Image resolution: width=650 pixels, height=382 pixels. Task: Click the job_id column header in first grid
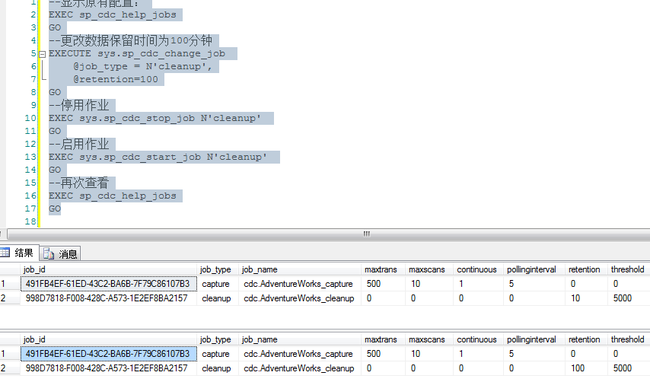coord(109,269)
